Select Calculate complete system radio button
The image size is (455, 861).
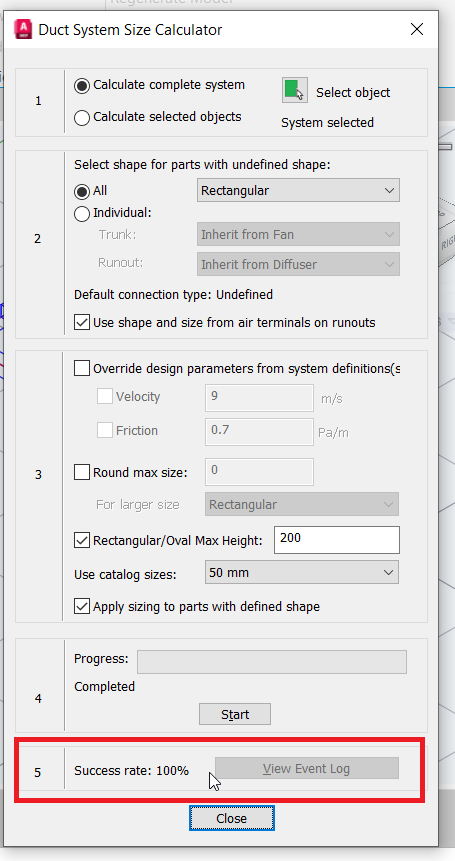tap(82, 86)
